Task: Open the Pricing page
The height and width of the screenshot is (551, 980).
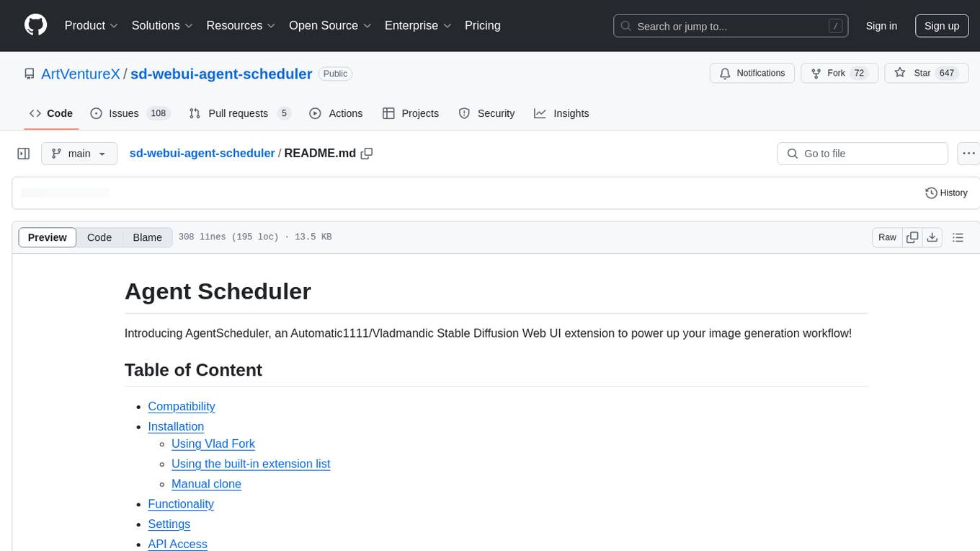Action: coord(483,25)
